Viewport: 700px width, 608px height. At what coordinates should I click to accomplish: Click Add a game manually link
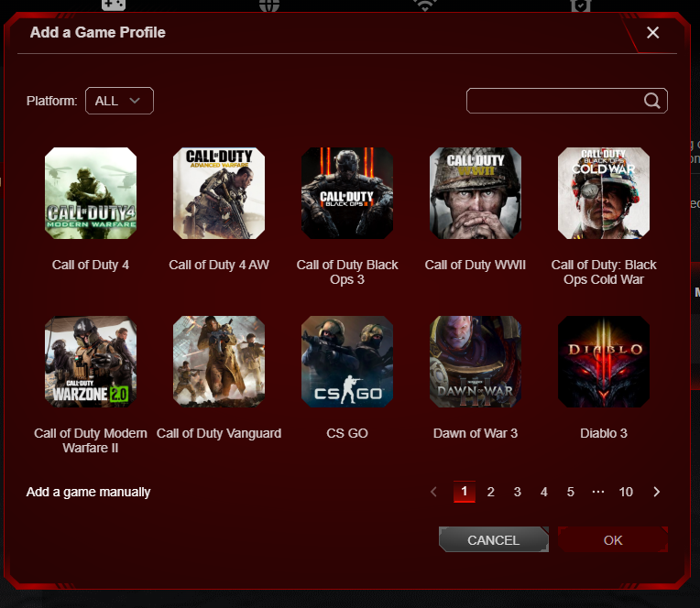[x=89, y=492]
